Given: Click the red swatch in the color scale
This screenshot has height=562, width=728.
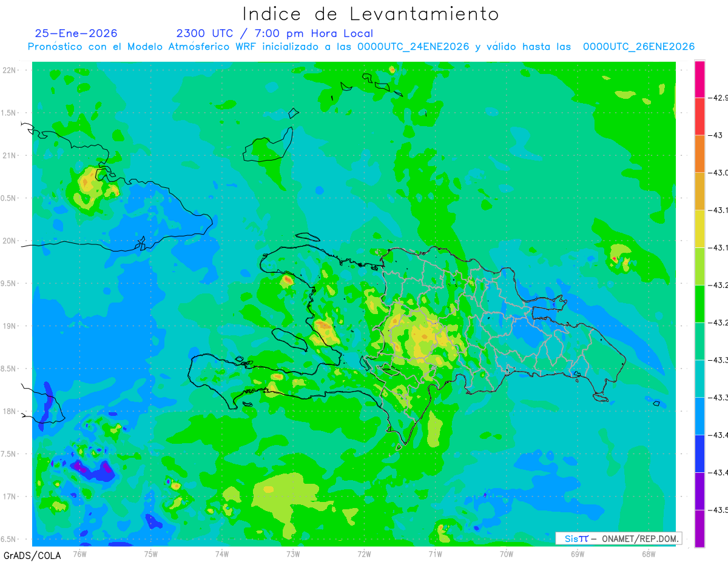Looking at the screenshot, I should tap(699, 116).
